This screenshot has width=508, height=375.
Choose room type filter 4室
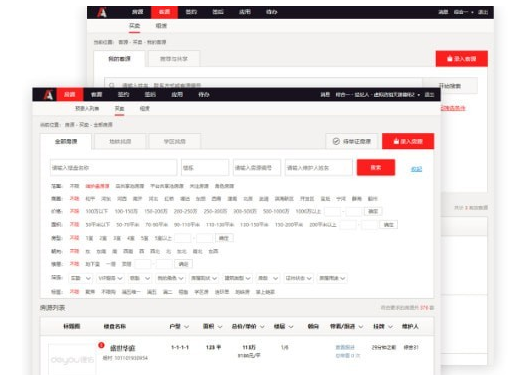(131, 238)
